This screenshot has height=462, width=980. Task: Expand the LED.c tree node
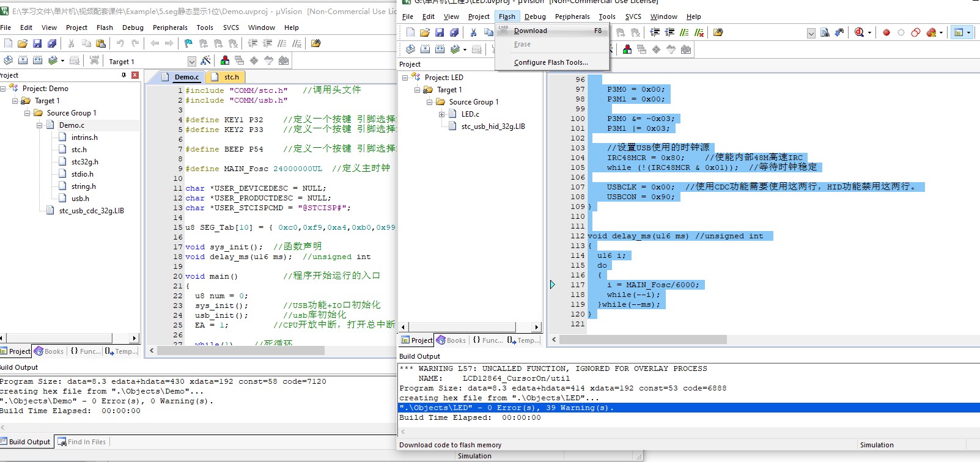pos(441,114)
